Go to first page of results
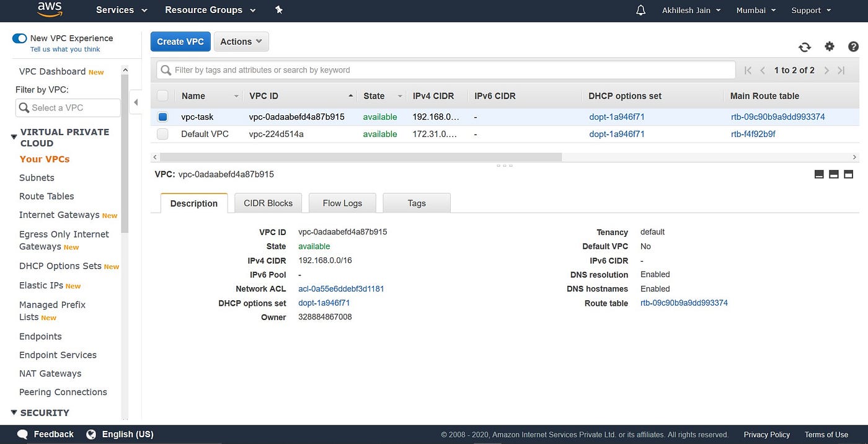868x444 pixels. 748,70
